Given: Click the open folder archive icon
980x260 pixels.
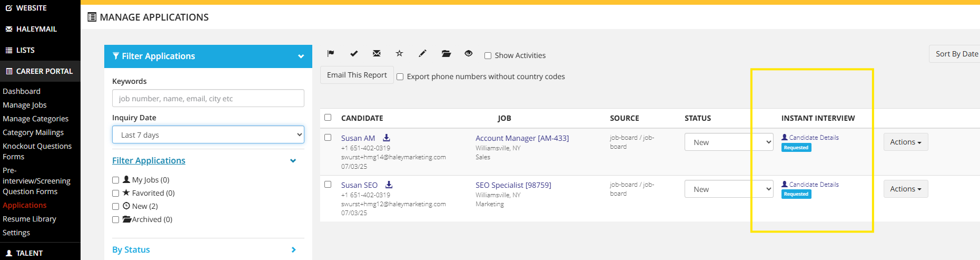Looking at the screenshot, I should coord(446,53).
